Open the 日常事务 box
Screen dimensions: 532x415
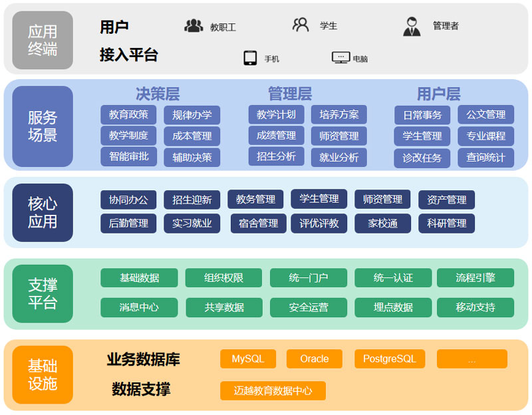point(422,115)
